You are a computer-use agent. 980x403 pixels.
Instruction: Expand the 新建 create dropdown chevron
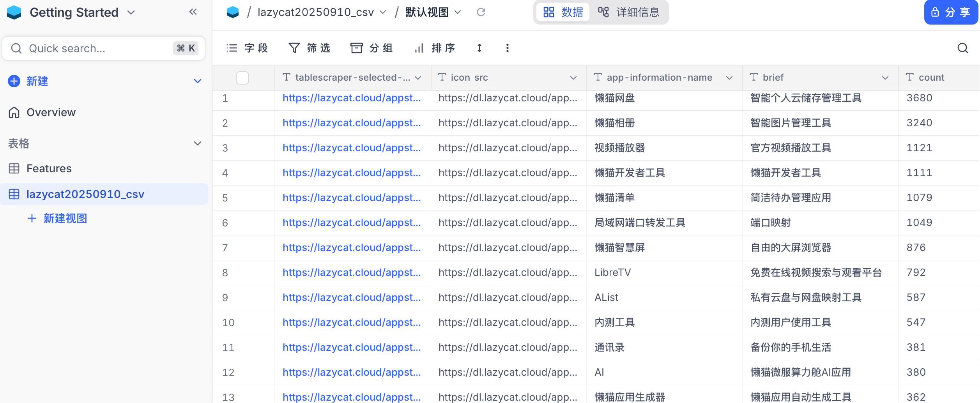click(x=198, y=81)
